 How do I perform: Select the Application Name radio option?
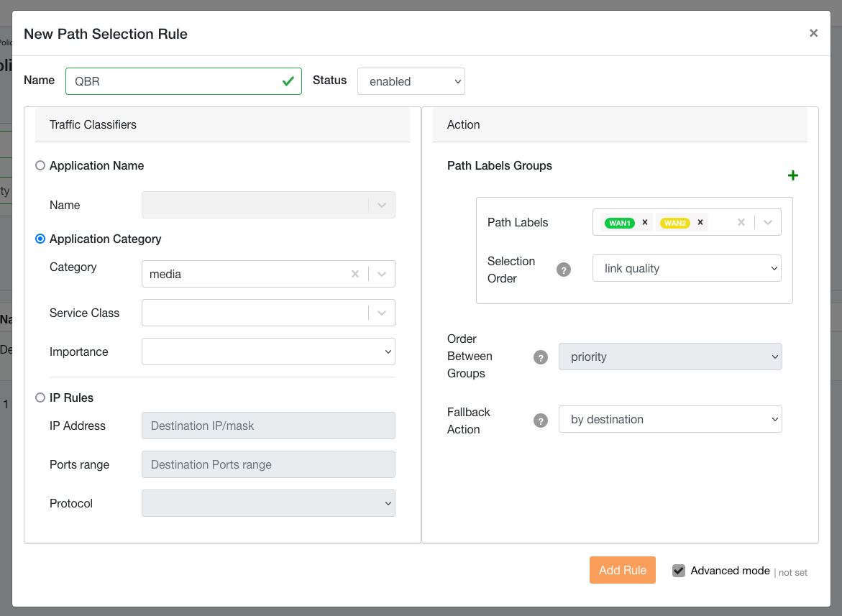40,166
